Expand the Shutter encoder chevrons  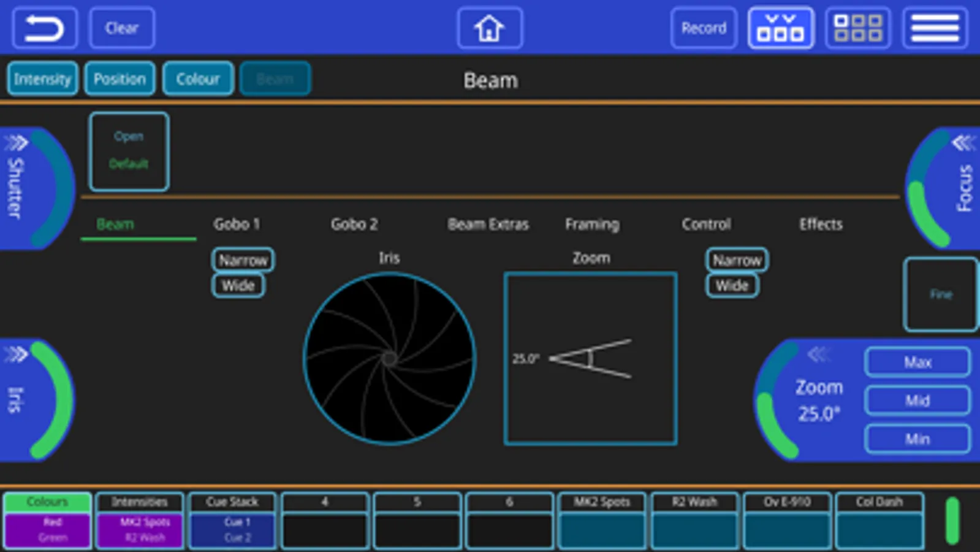16,143
